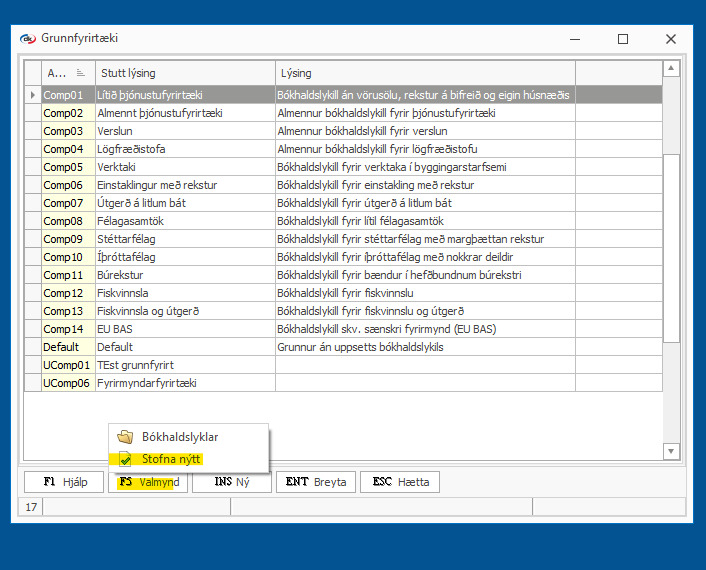Choose Stofna nýtt in the popup menu
The height and width of the screenshot is (570, 706).
pyautogui.click(x=172, y=459)
